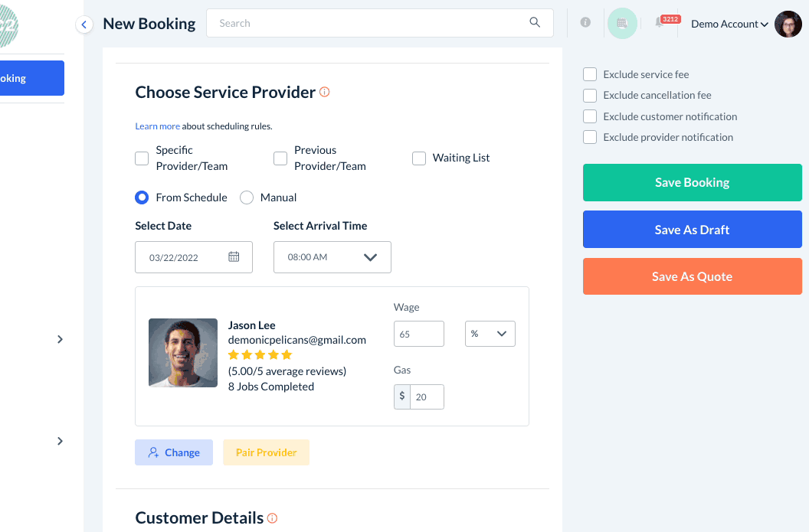Open the info icon in header
This screenshot has height=532, width=809.
pos(585,23)
